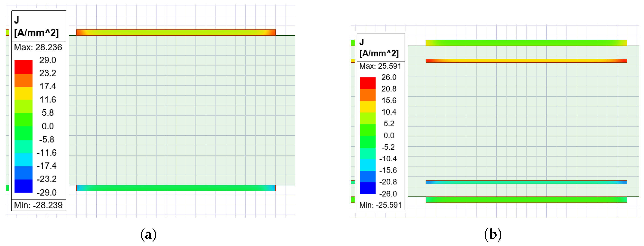Click the yellow 15.6 color band in legend (b)
The height and width of the screenshot is (246, 644).
[x=367, y=107]
